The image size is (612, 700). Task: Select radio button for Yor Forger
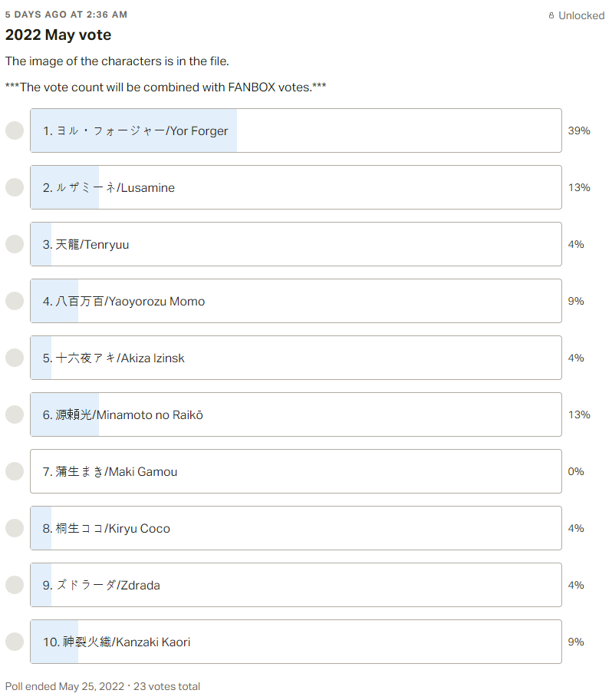point(15,130)
